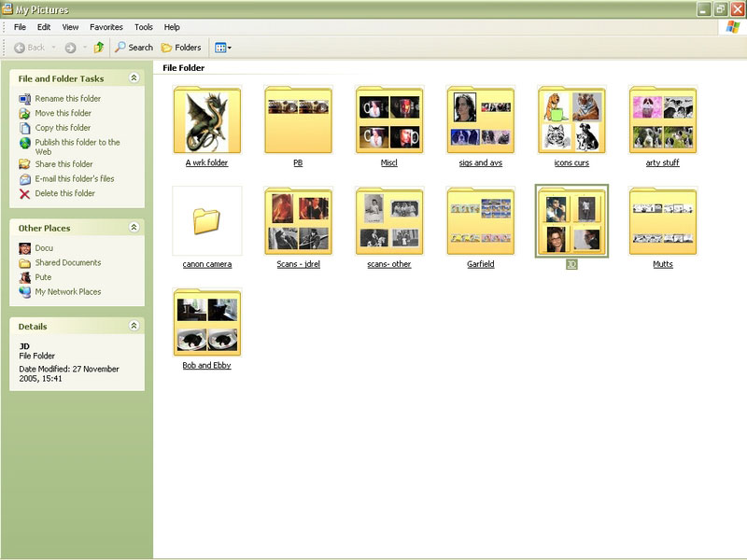Open My Network Places link
747x560 pixels.
[67, 292]
